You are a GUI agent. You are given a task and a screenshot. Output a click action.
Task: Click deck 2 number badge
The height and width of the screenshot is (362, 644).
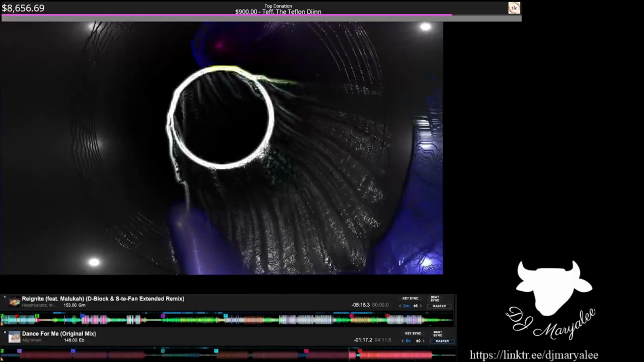pos(4,332)
